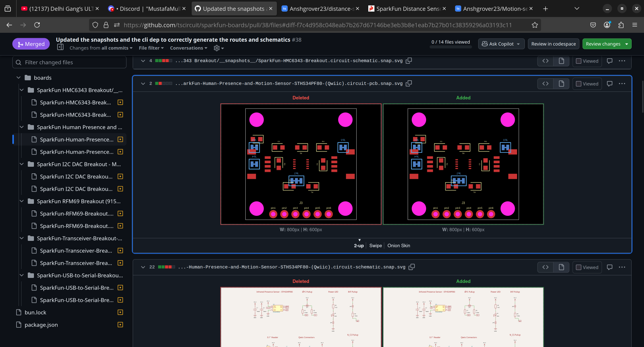Focus the Filter changed files field
644x347 pixels.
tap(70, 62)
